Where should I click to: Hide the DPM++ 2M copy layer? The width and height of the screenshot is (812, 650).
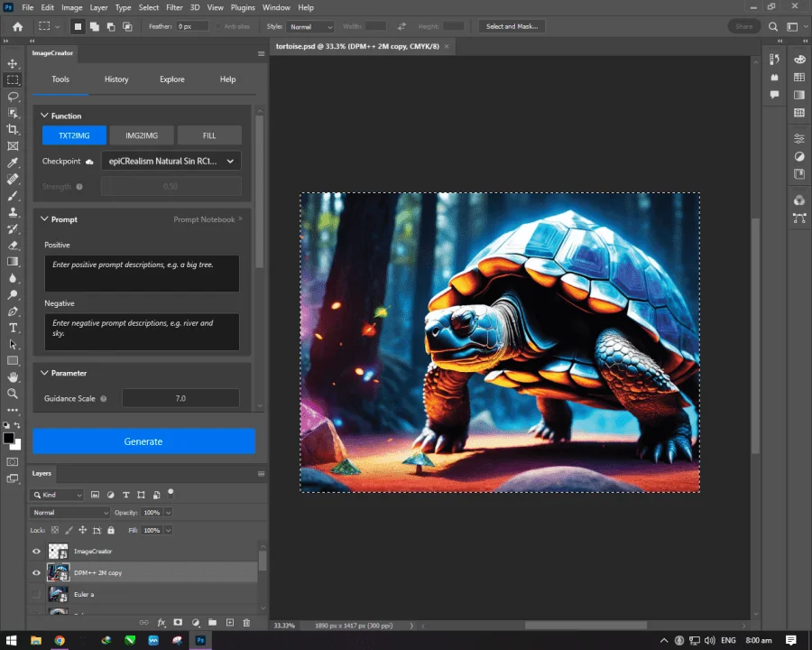pos(36,572)
